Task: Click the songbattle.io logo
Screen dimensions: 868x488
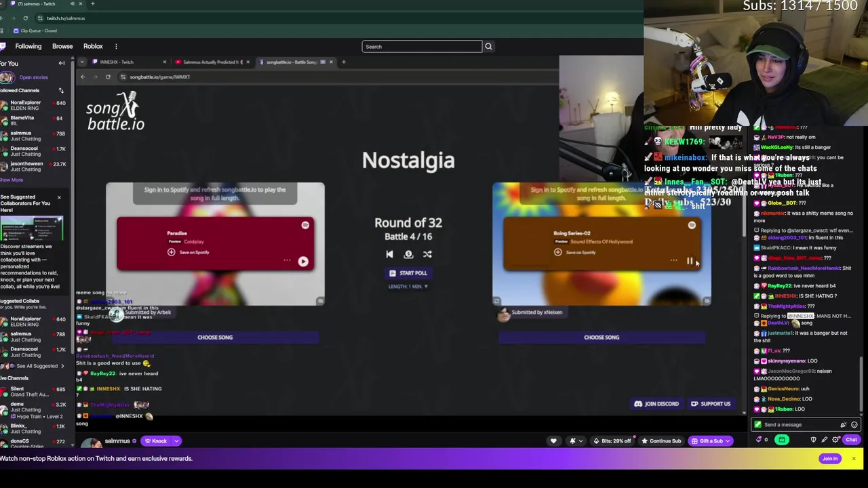Action: (115, 112)
